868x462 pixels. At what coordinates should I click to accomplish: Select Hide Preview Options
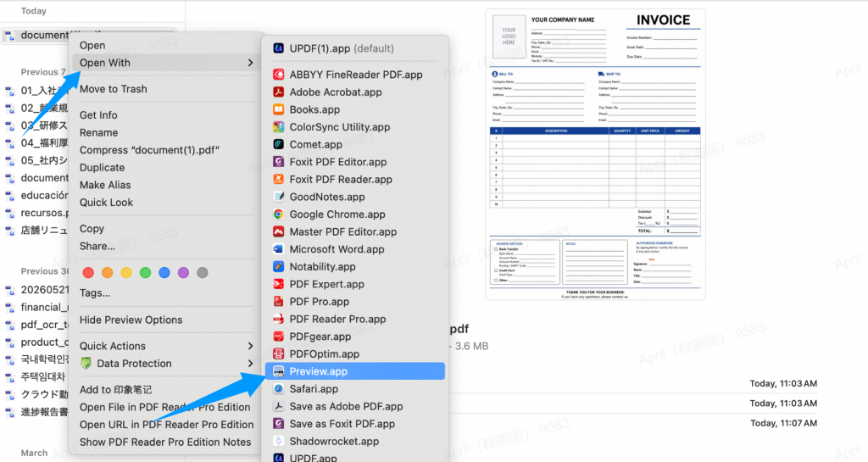pos(131,320)
